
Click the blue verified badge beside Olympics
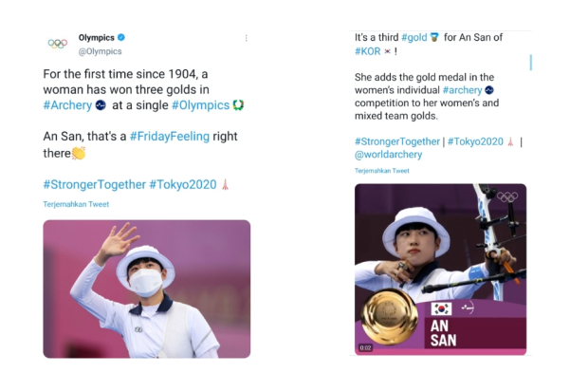click(120, 37)
